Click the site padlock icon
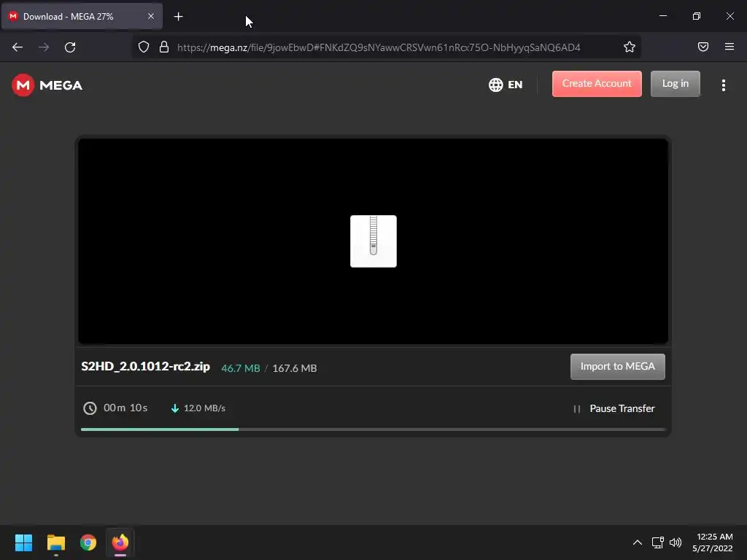 [x=164, y=47]
